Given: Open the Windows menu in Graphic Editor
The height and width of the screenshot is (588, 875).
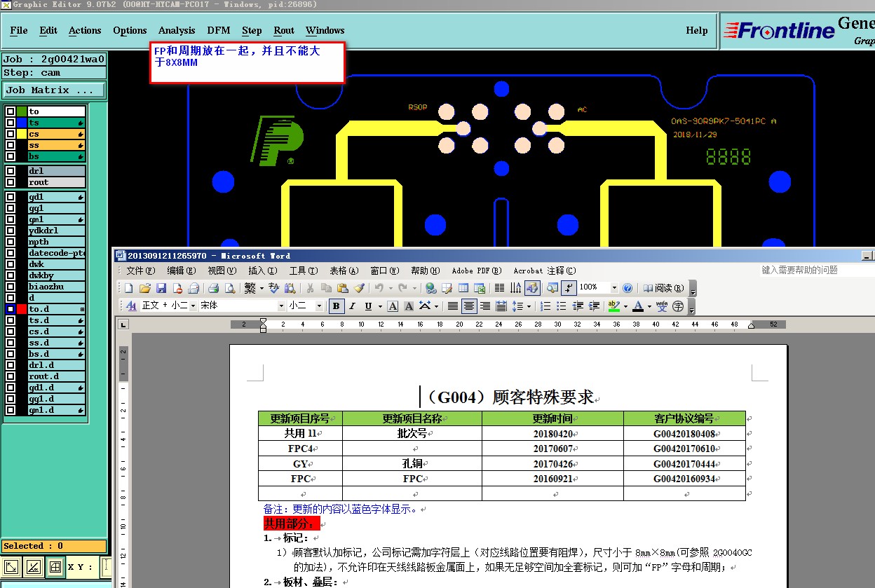Looking at the screenshot, I should (x=325, y=30).
